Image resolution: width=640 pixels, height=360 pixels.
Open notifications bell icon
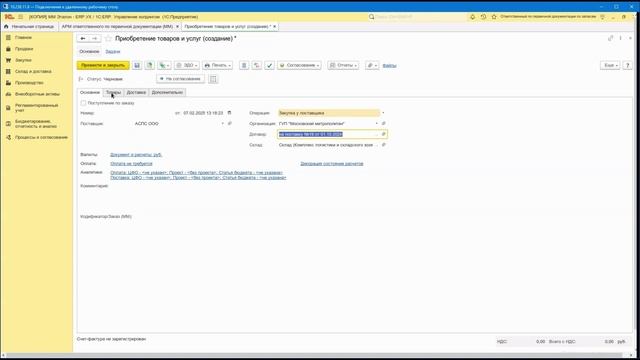point(473,17)
